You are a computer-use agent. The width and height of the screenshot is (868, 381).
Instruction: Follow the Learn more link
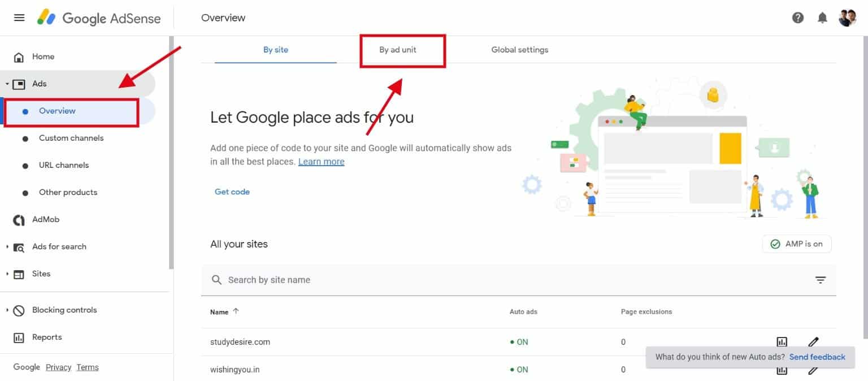click(x=321, y=162)
